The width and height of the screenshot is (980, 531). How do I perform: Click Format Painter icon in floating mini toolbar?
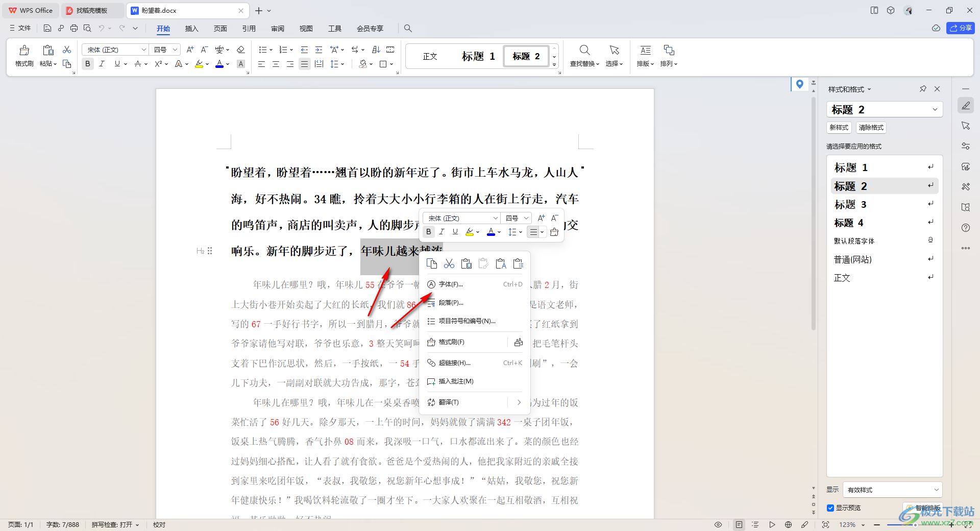coord(554,232)
